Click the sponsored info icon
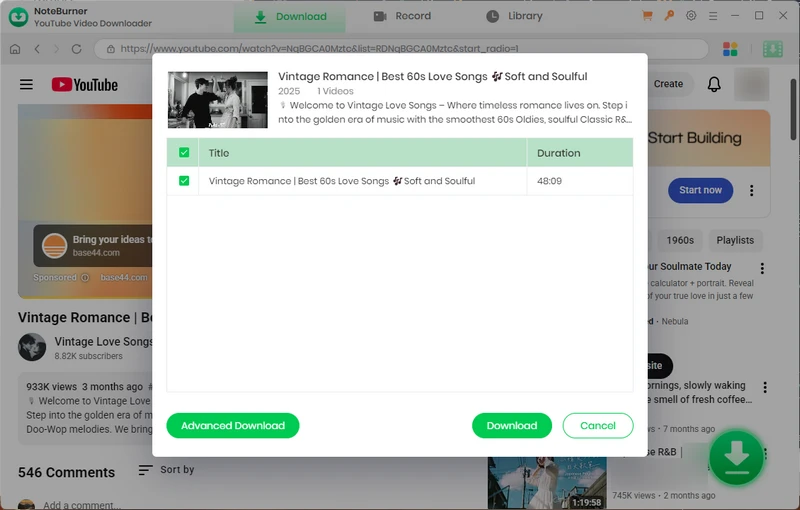Screen dimensions: 800x510 [x=85, y=277]
